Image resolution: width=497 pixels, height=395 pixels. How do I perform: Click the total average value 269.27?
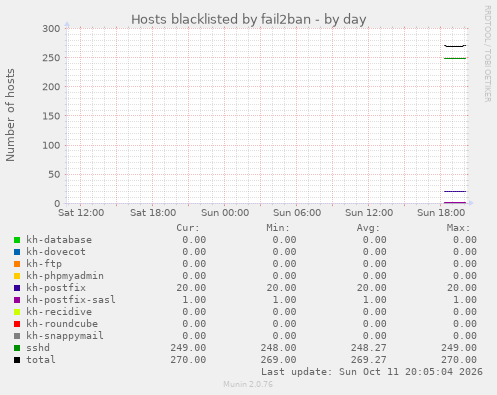click(368, 360)
